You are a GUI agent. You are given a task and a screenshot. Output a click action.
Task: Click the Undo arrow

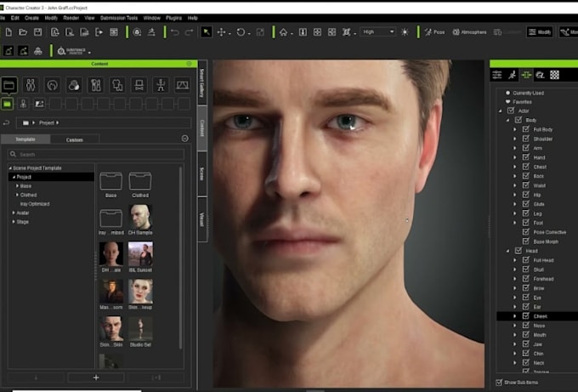coord(175,32)
